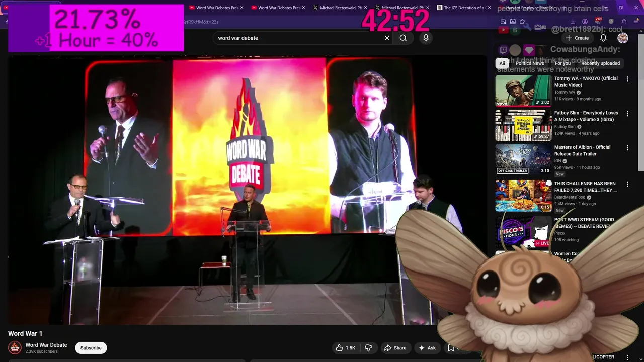Close The ICE Detention browser tab
This screenshot has width=644, height=362.
(x=490, y=8)
